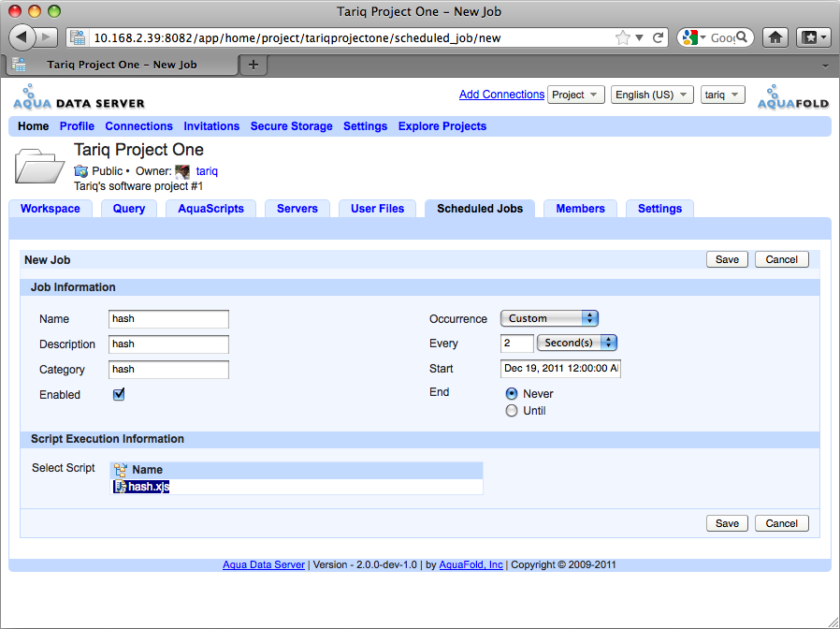
Task: Open Settings in the top navigation bar
Action: 366,126
